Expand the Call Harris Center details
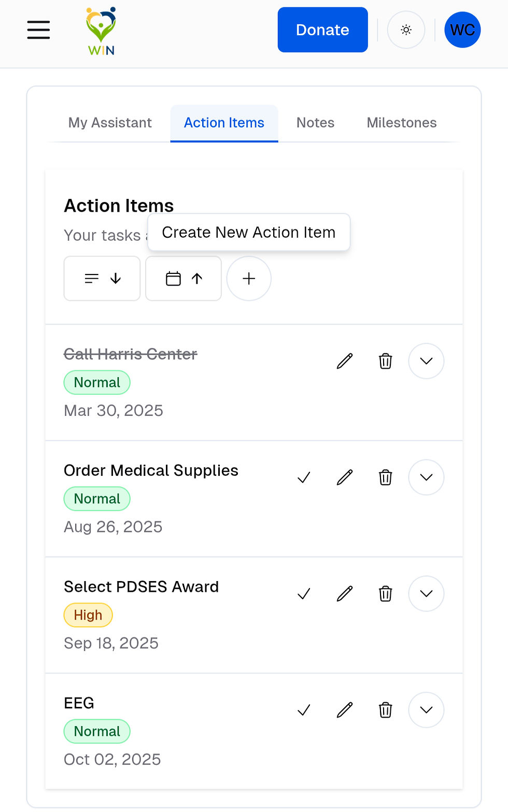 pos(426,361)
